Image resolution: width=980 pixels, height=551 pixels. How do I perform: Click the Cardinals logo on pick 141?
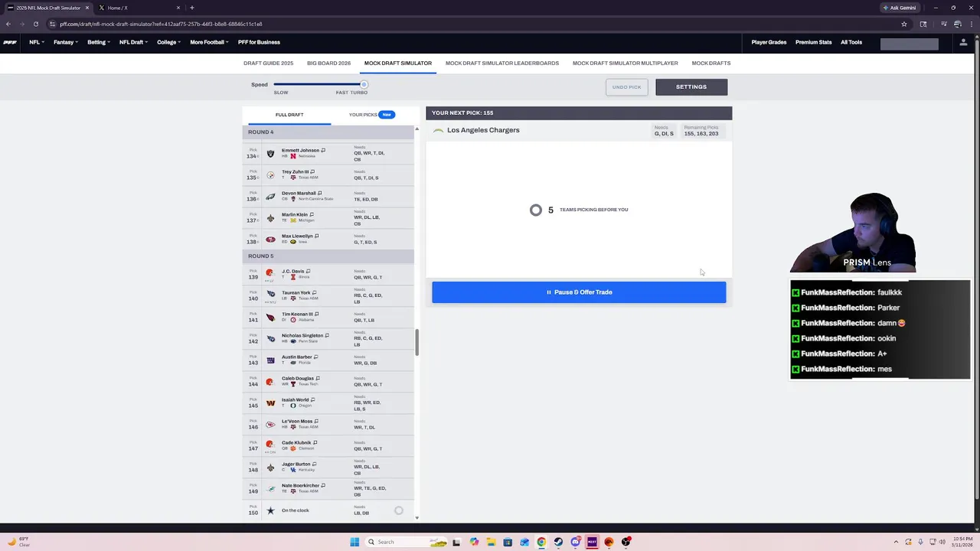click(x=270, y=318)
